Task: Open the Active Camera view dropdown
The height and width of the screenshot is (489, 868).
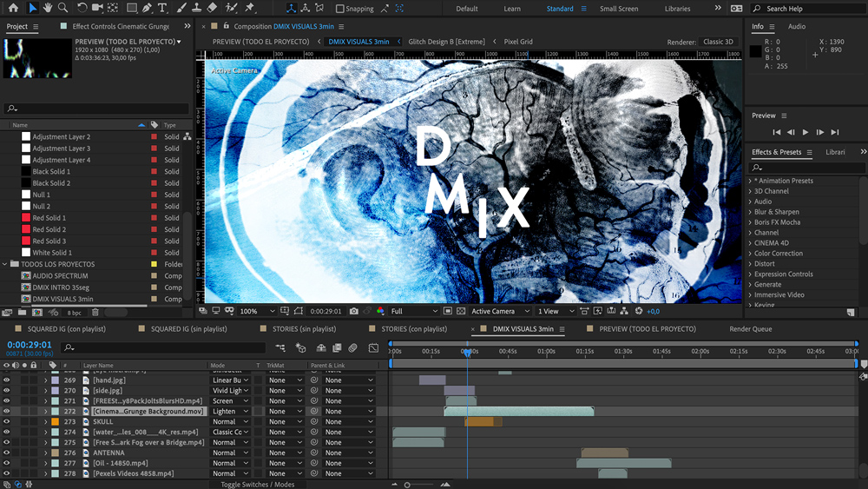Action: (x=501, y=311)
